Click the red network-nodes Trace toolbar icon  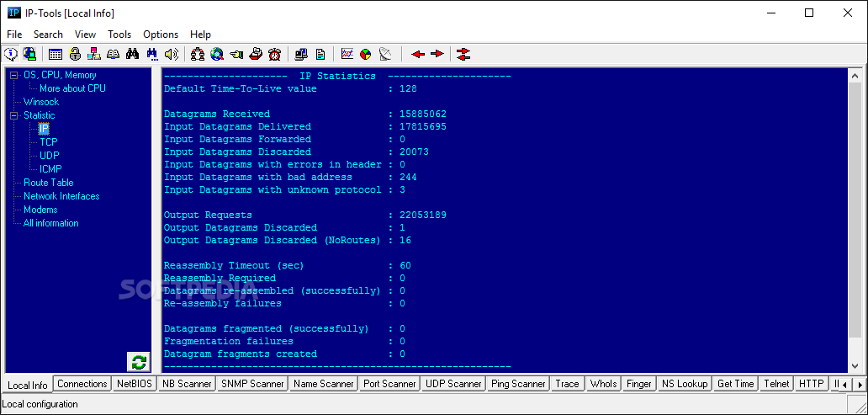pos(198,54)
